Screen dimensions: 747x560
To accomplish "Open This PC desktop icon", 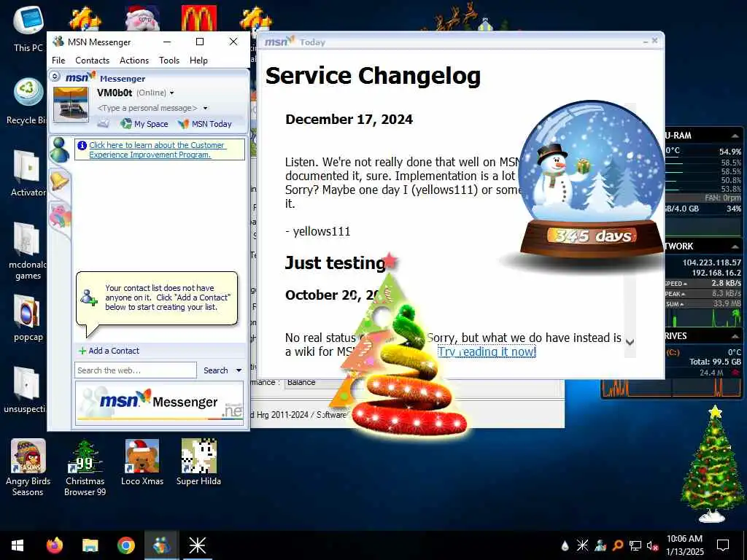I will [x=28, y=28].
